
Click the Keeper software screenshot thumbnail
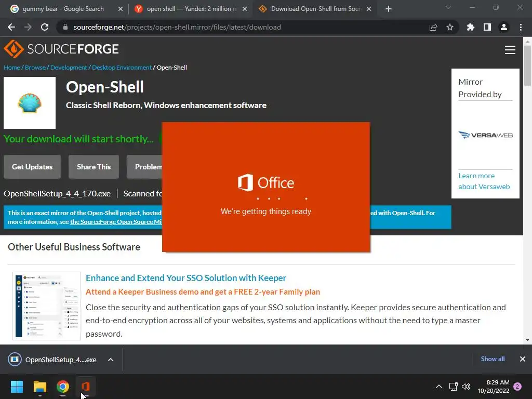47,305
